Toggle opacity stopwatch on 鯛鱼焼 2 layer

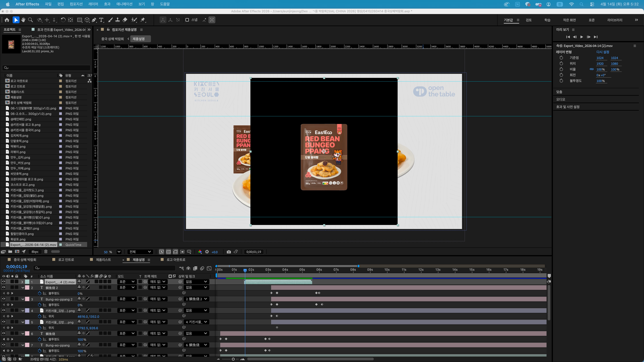click(x=40, y=293)
